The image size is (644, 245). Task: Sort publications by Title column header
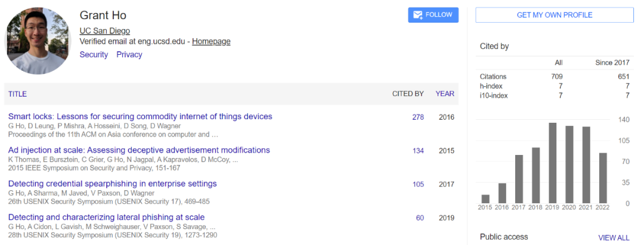[x=17, y=94]
